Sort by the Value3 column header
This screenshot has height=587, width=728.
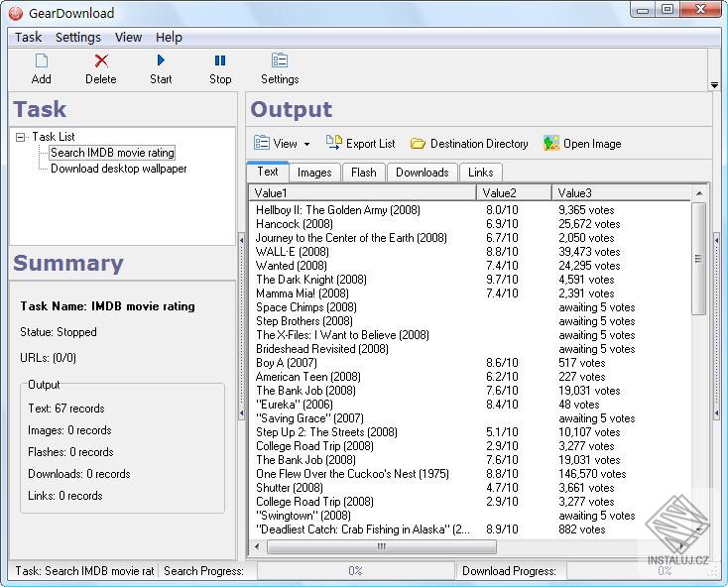click(622, 193)
